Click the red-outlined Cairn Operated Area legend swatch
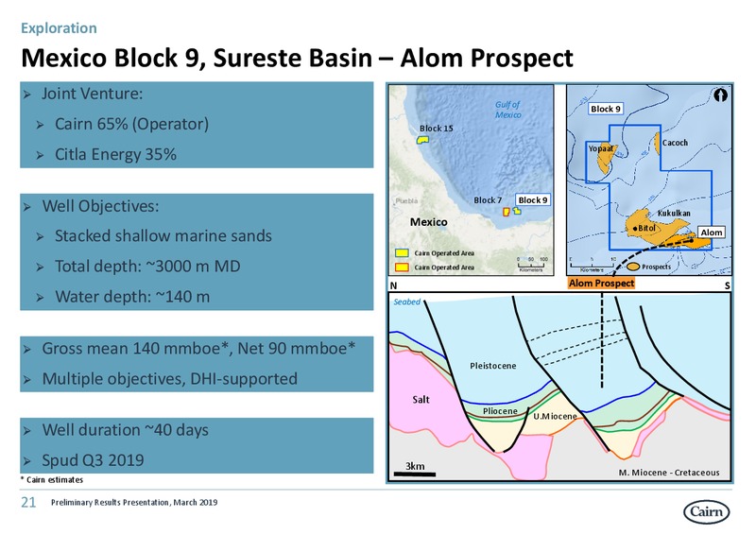Viewport: 756px width, 535px height. click(x=402, y=267)
